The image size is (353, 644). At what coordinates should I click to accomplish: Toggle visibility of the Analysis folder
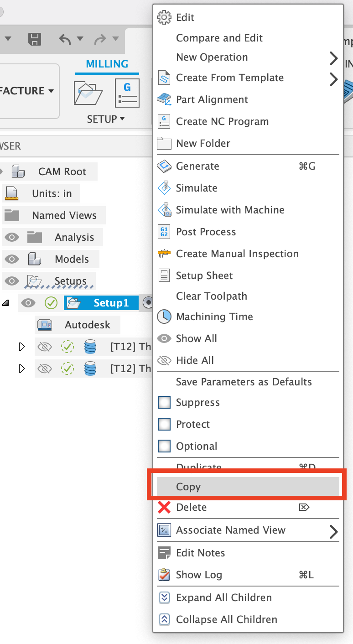click(x=12, y=237)
